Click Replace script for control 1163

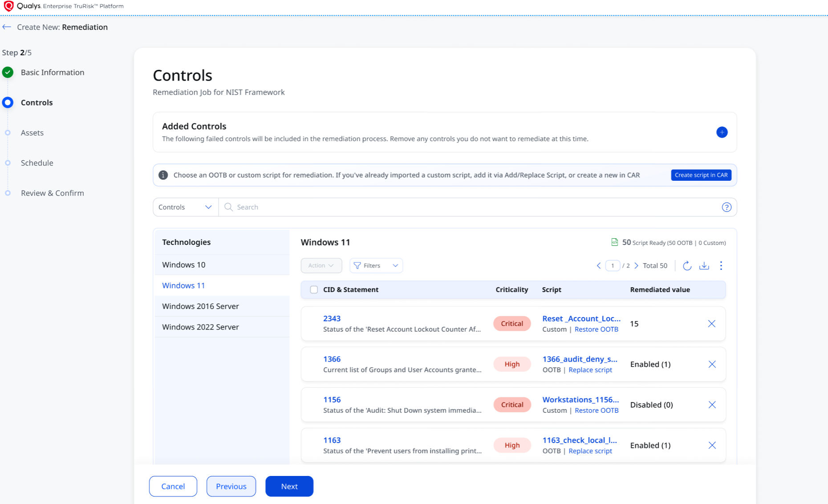[x=590, y=451]
